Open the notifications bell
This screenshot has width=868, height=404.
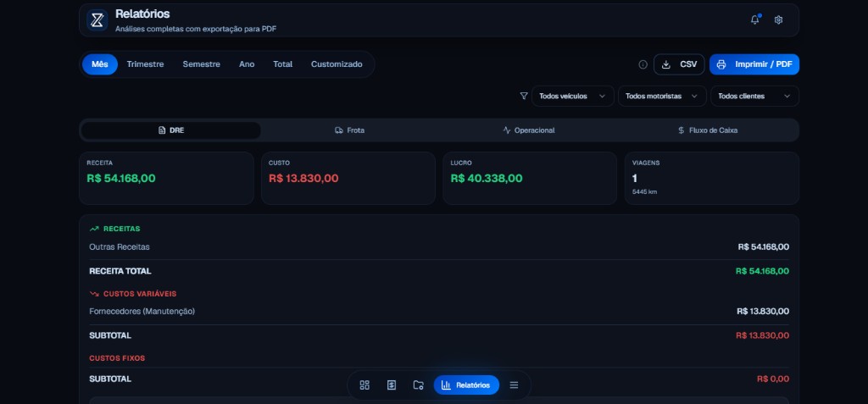tap(755, 20)
